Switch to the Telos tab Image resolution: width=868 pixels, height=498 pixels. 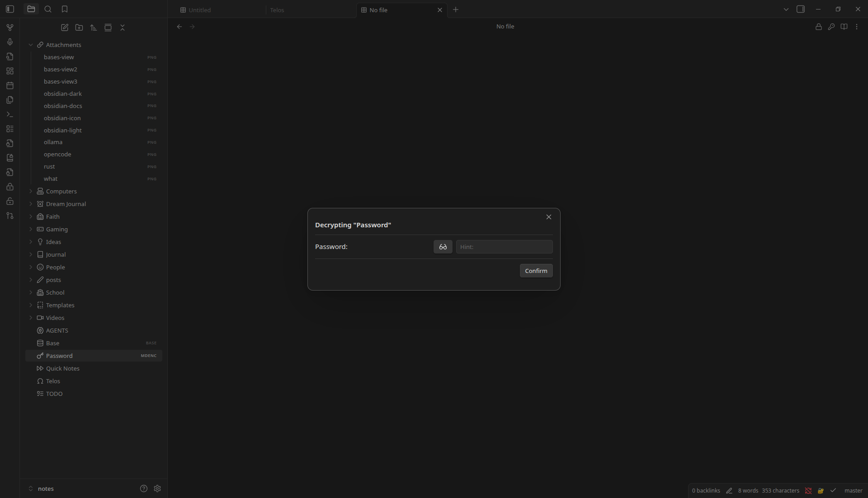277,10
